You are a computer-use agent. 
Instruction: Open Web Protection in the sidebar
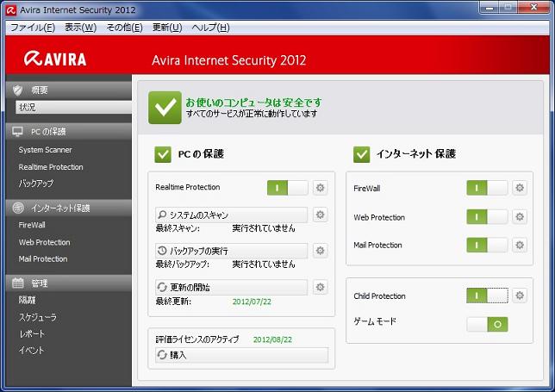pyautogui.click(x=44, y=242)
